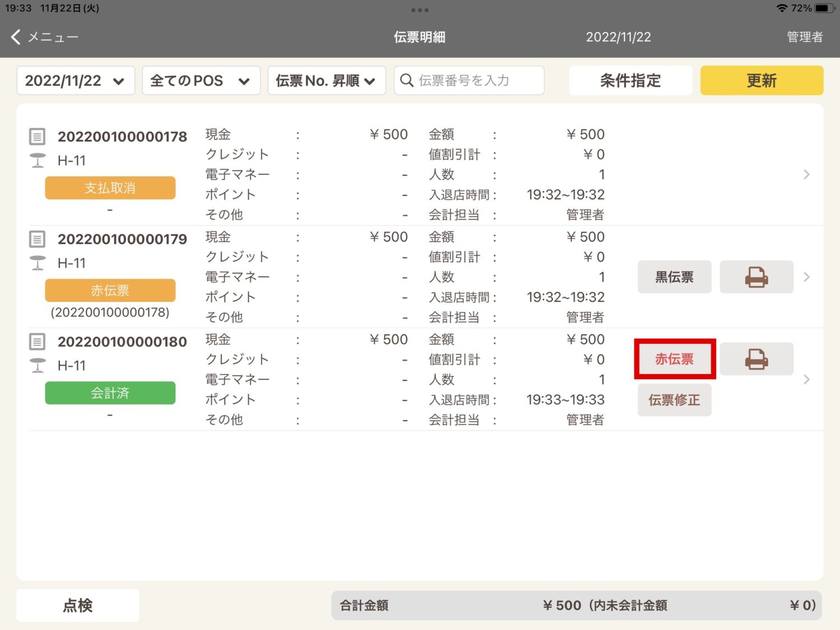Click the 点検 button
The image size is (840, 630).
pos(78,605)
